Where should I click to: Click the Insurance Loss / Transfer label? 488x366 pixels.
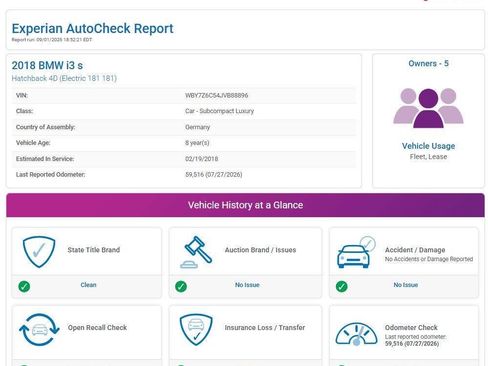coord(265,328)
